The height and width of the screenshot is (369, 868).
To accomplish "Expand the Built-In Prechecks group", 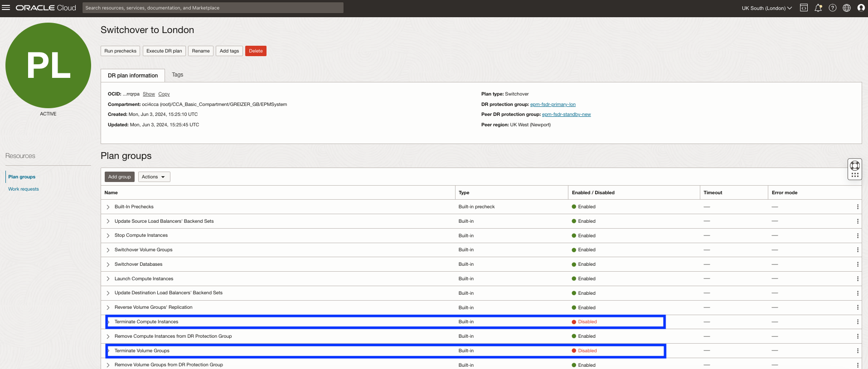I will 108,207.
